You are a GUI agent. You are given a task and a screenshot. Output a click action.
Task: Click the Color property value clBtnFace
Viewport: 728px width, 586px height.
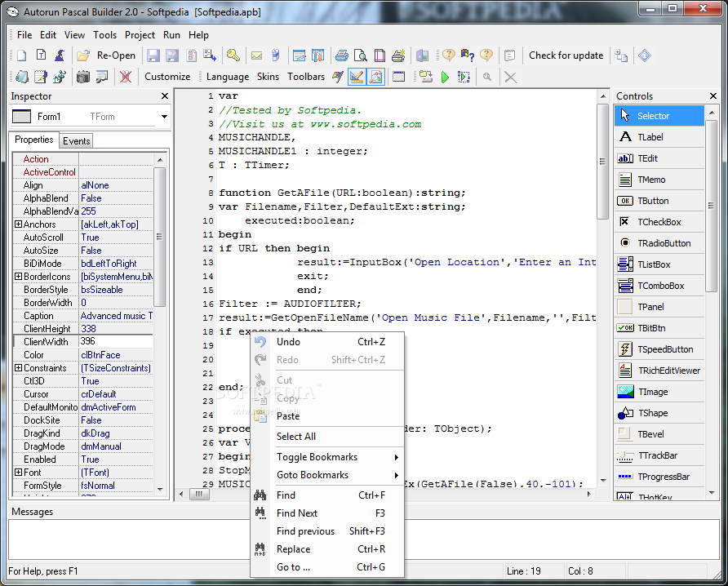[x=116, y=355]
